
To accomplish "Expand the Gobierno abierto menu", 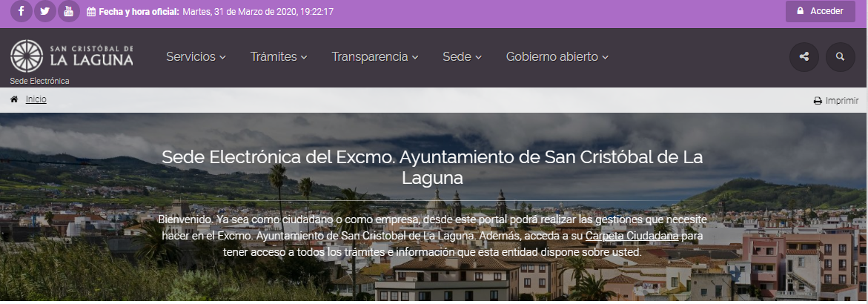I will tap(557, 56).
